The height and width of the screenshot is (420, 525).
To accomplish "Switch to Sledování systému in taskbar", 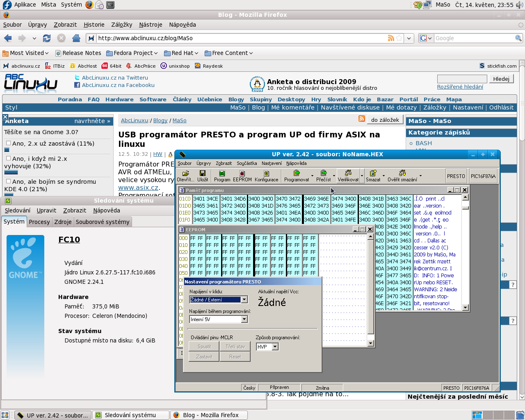I will click(131, 415).
